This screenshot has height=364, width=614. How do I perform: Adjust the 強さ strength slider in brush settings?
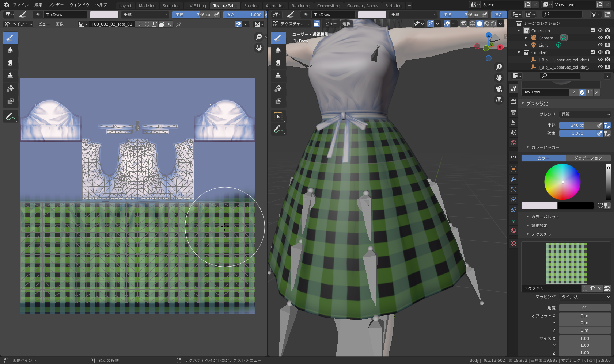[577, 133]
